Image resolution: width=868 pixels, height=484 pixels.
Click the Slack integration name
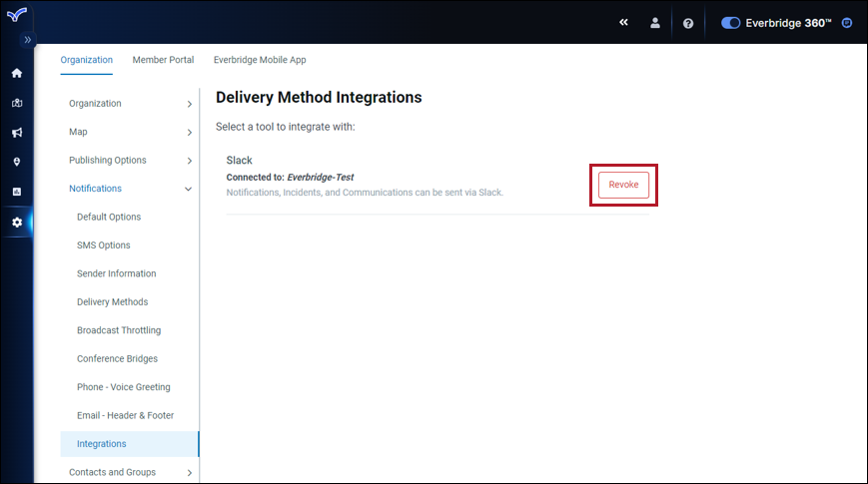[239, 161]
